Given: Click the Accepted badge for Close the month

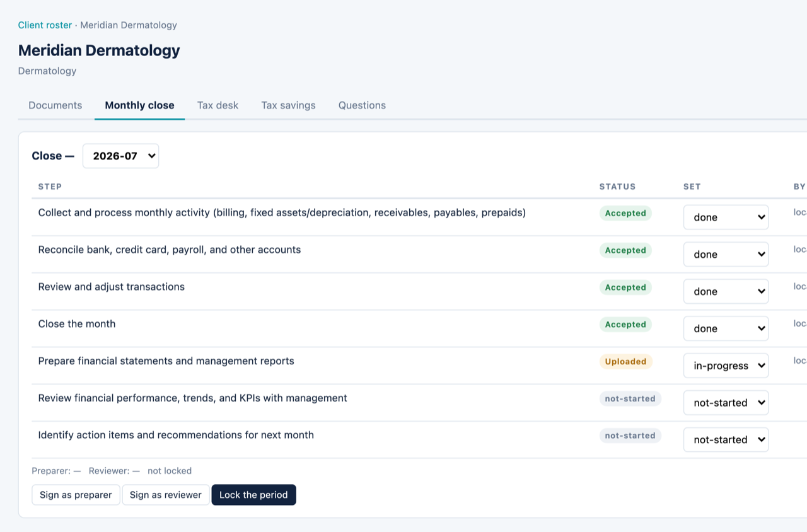Looking at the screenshot, I should click(x=625, y=325).
